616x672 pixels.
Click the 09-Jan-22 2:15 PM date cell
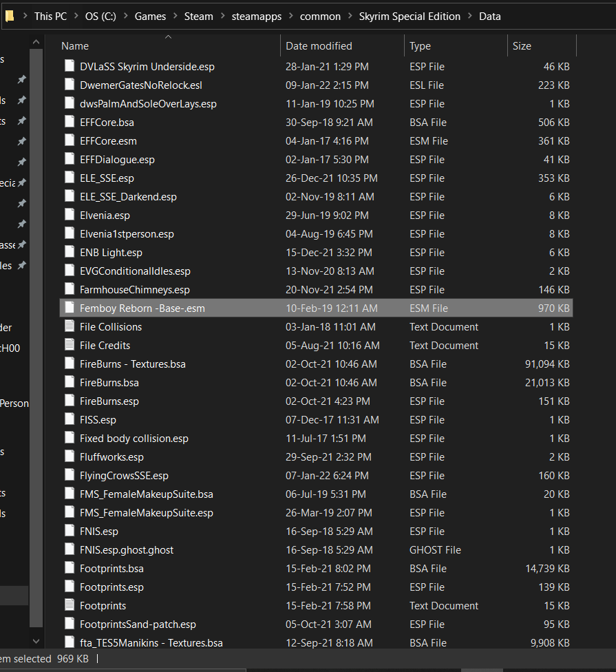(328, 85)
